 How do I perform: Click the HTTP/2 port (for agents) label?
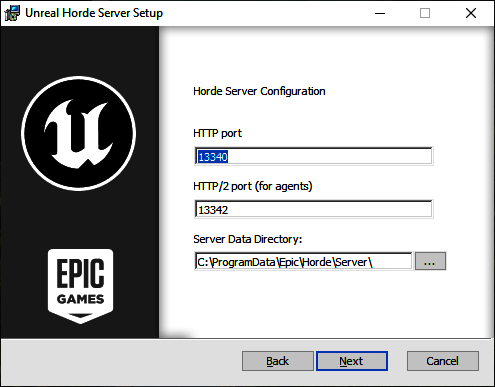point(253,186)
